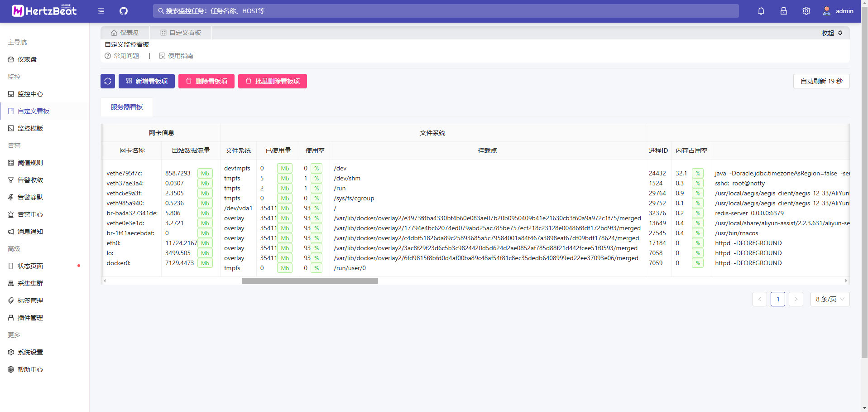Open 标签管理 in the sidebar
This screenshot has width=868, height=412.
point(44,301)
